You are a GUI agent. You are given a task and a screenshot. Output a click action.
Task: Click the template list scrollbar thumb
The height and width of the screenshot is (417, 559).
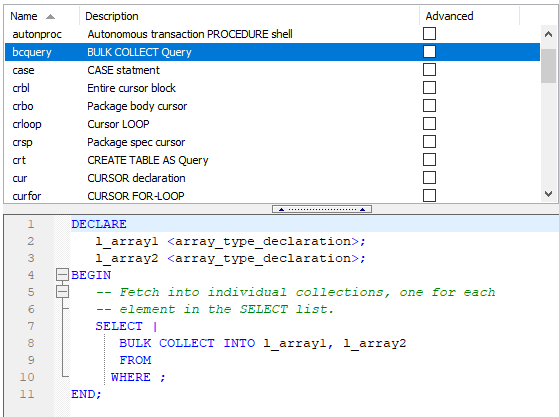[x=548, y=66]
